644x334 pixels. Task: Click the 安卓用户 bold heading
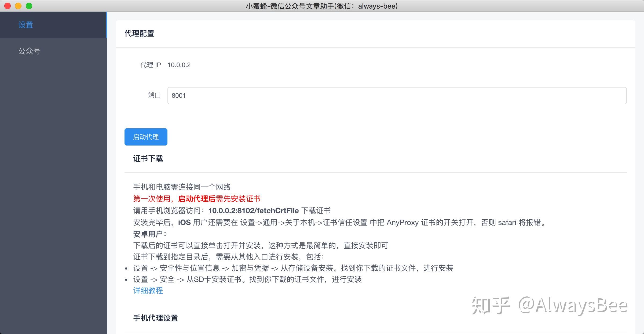pos(149,234)
